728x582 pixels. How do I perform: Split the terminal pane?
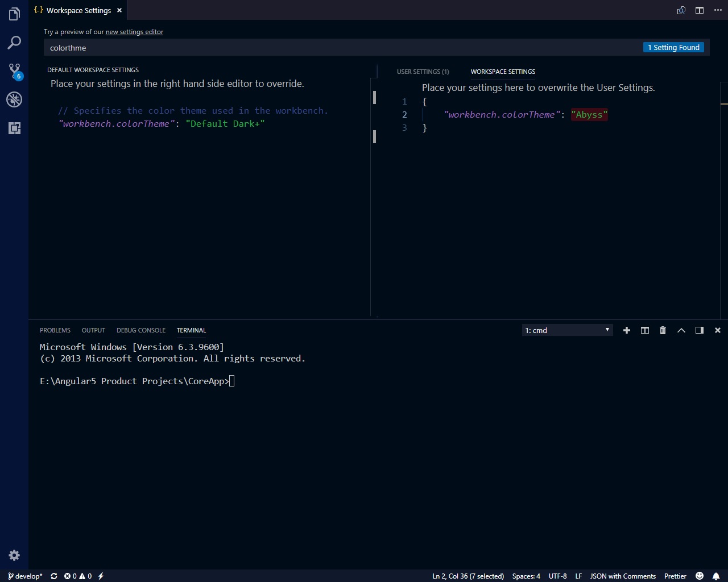click(645, 330)
